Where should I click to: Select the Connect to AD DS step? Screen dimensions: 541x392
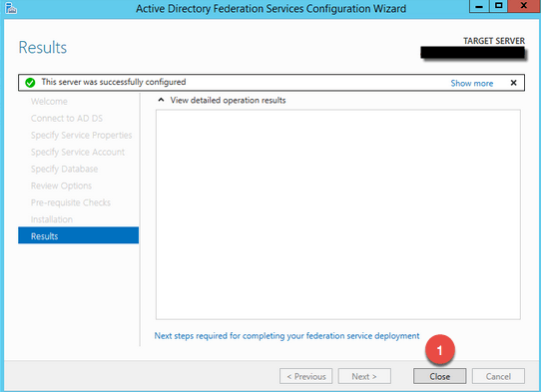click(x=67, y=119)
